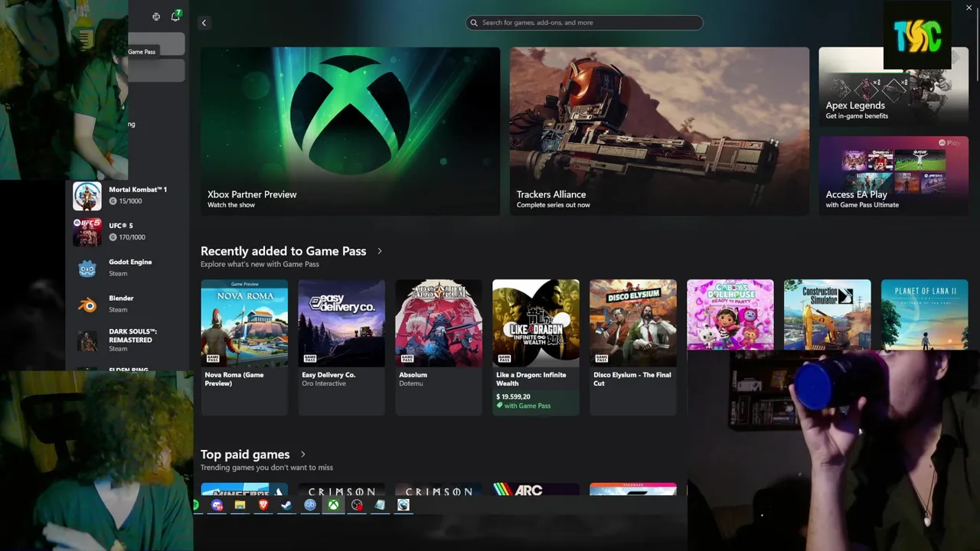This screenshot has width=980, height=551.
Task: Open the Gabby's Dollhouse cover art
Action: tap(730, 315)
